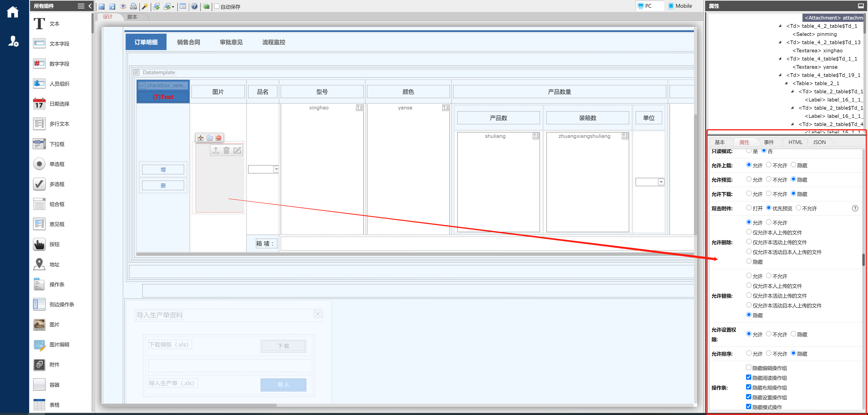Viewport: 868px width, 415px height.
Task: Open the import toolbar dropdown arrow
Action: point(173,7)
